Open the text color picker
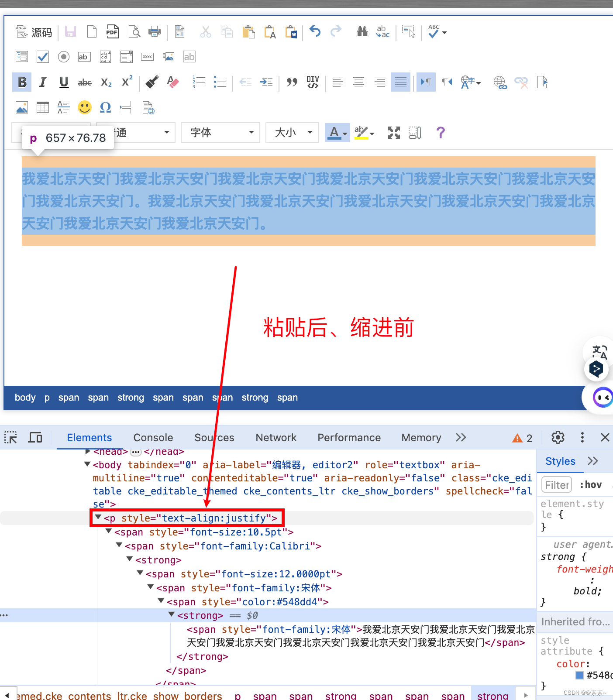 [x=337, y=133]
